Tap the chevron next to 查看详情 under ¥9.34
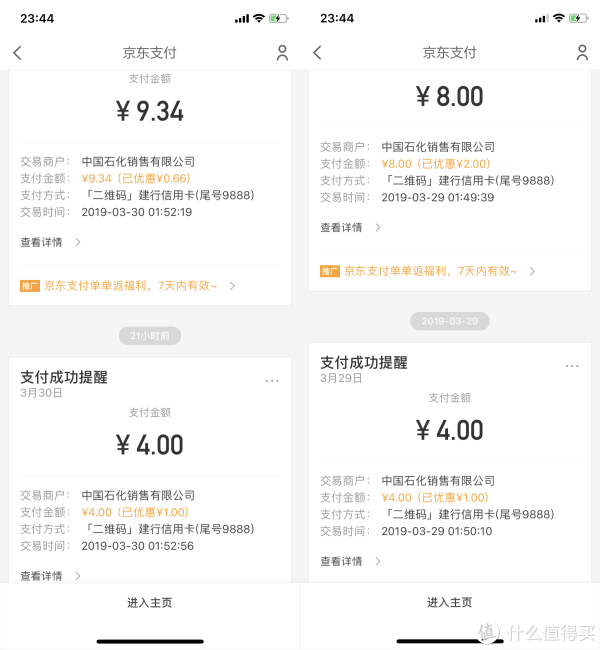The width and height of the screenshot is (600, 650). tap(78, 242)
